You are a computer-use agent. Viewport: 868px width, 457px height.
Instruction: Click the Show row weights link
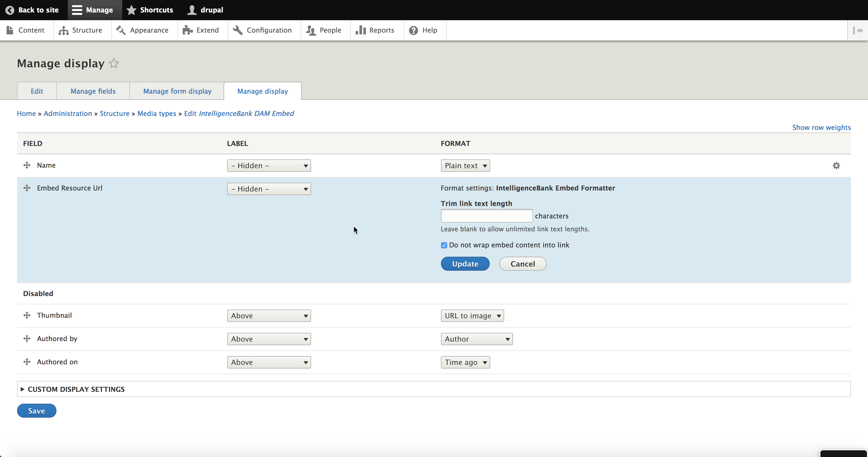coord(821,127)
